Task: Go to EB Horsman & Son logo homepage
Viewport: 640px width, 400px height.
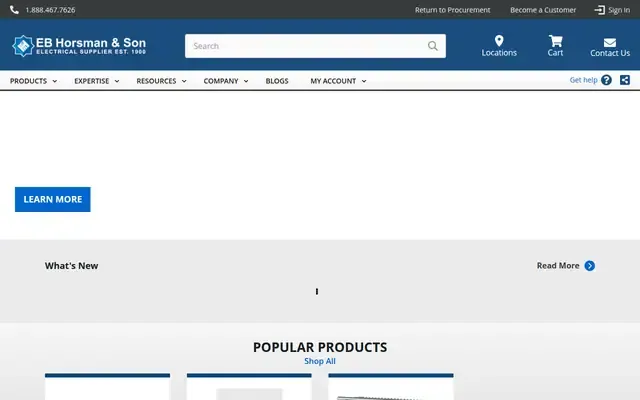Action: coord(79,46)
